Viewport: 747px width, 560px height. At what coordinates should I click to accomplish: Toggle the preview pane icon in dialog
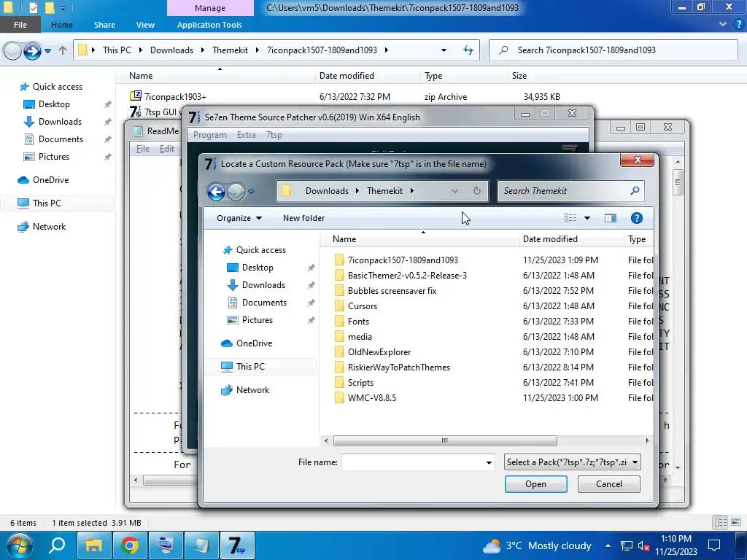[611, 218]
